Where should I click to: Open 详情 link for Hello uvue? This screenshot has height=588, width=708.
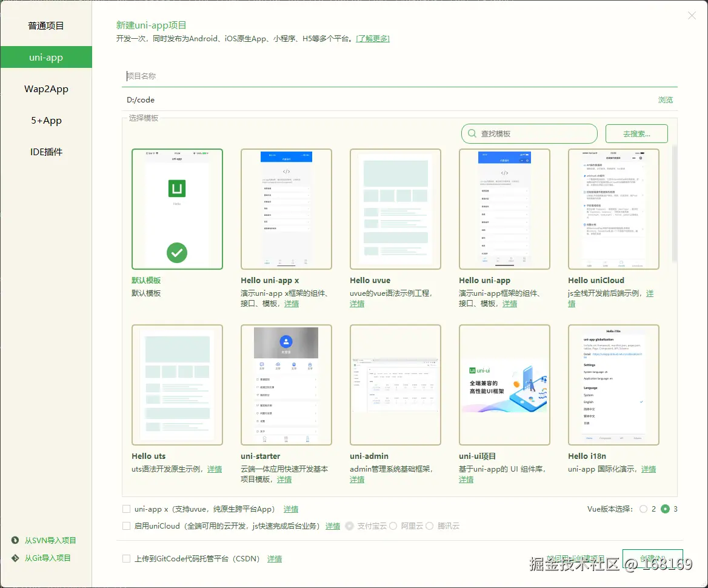tap(357, 304)
